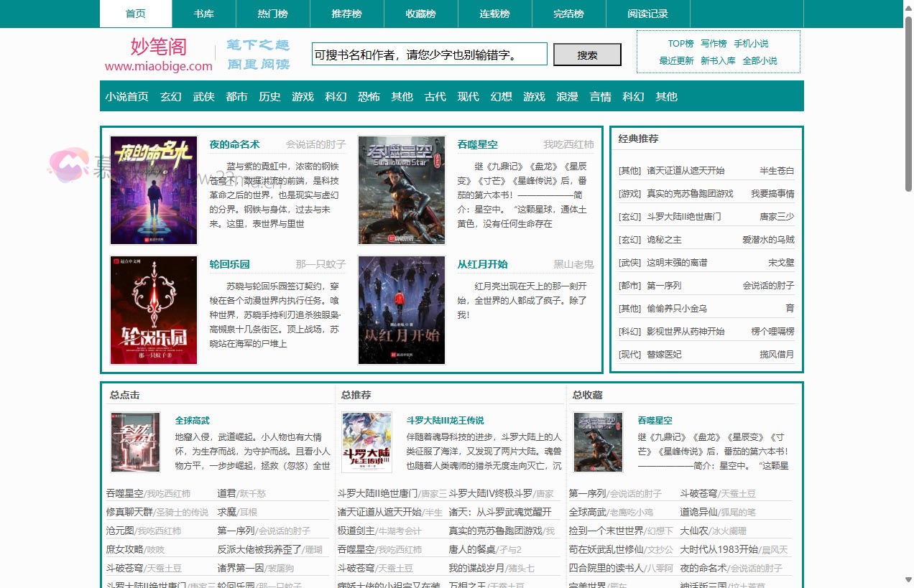Choose the 恐怖 category in navigation bar
This screenshot has height=588, width=914.
pos(369,96)
